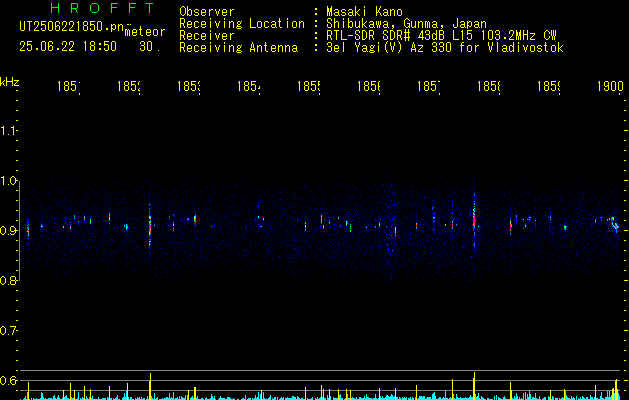Click the 0.6 kHz frequency label

[x=8, y=380]
